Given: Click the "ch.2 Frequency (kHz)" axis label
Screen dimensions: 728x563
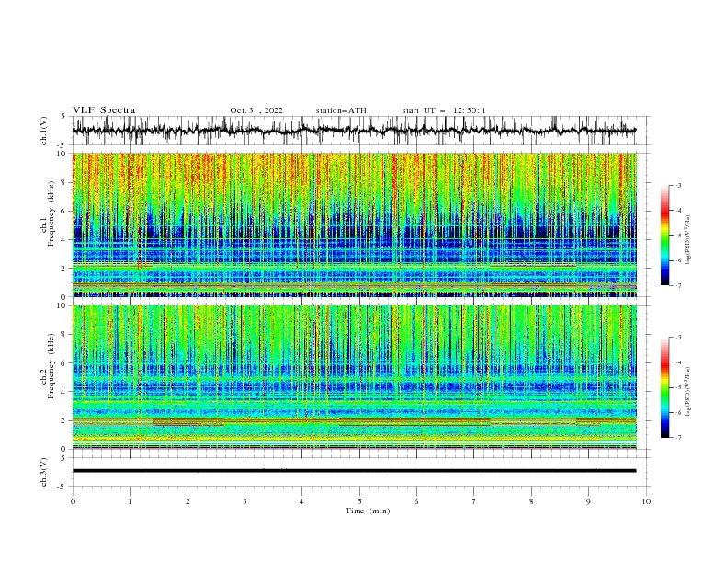Looking at the screenshot, I should click(x=48, y=365).
